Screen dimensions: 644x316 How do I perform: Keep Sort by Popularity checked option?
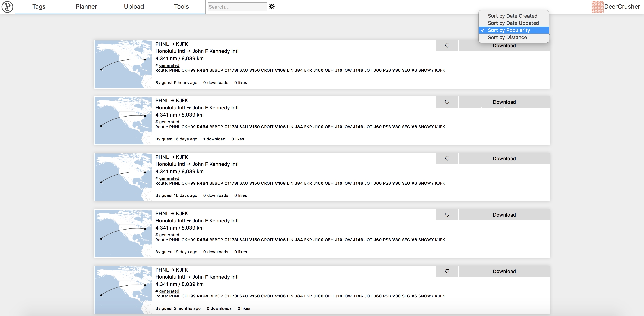[x=508, y=30]
